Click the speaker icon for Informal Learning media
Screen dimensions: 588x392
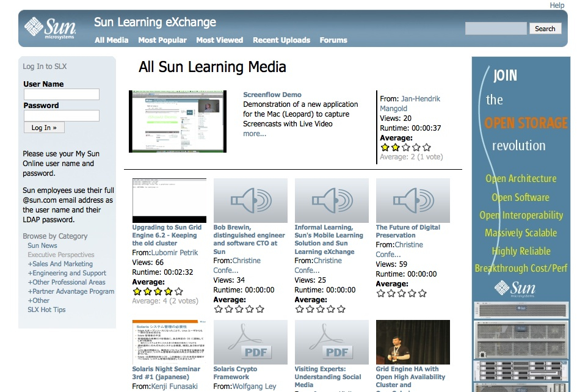pos(331,199)
